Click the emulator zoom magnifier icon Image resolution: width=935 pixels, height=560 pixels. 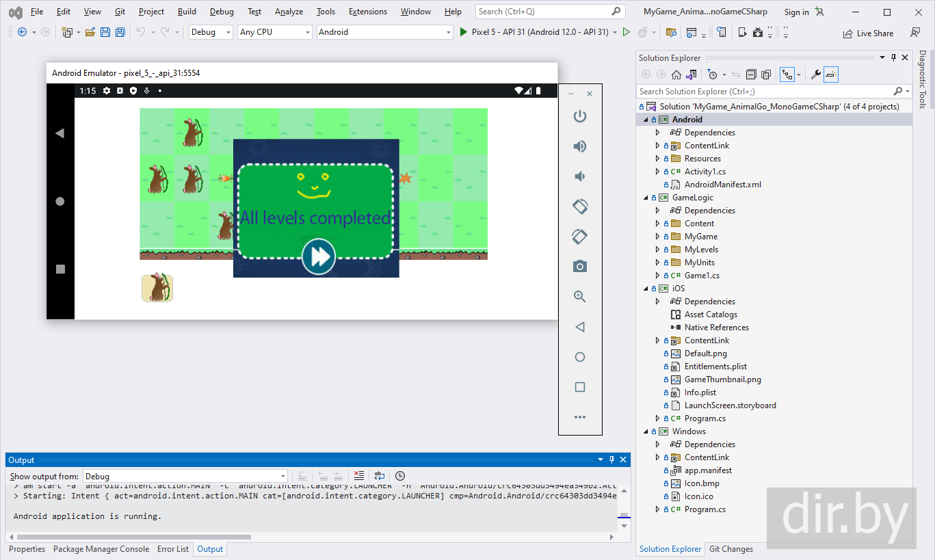(580, 297)
